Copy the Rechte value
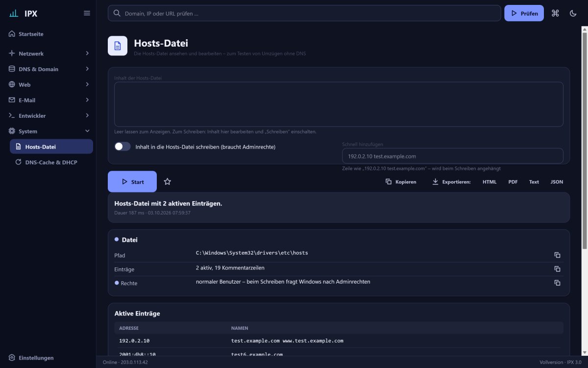This screenshot has height=368, width=588. pyautogui.click(x=557, y=283)
